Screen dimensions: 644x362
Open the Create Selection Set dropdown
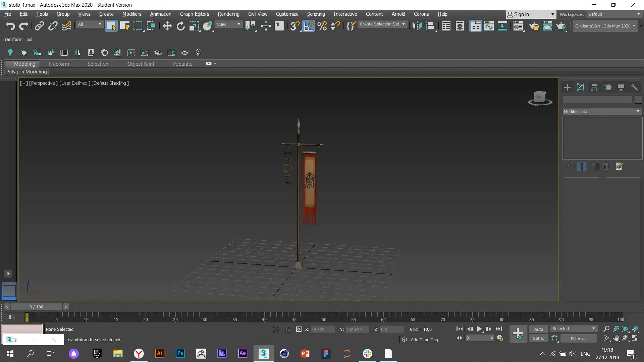tap(382, 24)
